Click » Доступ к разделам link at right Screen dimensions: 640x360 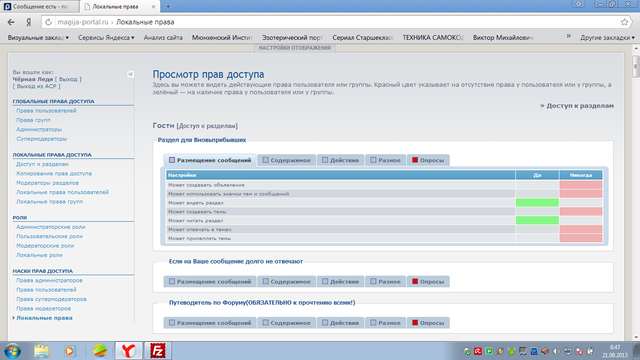577,106
